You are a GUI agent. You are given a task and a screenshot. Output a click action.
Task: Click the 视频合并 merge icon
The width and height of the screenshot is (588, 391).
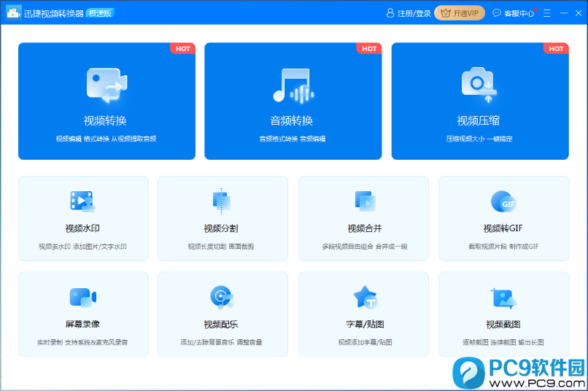pyautogui.click(x=365, y=201)
